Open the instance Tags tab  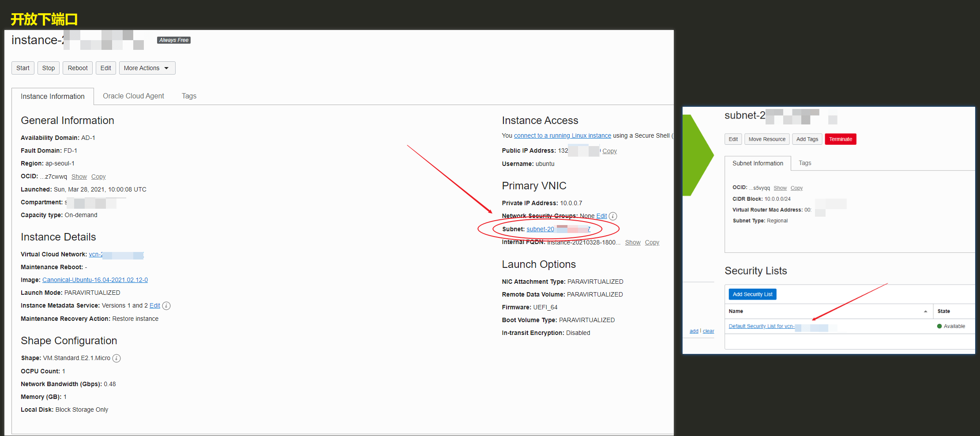pos(189,96)
